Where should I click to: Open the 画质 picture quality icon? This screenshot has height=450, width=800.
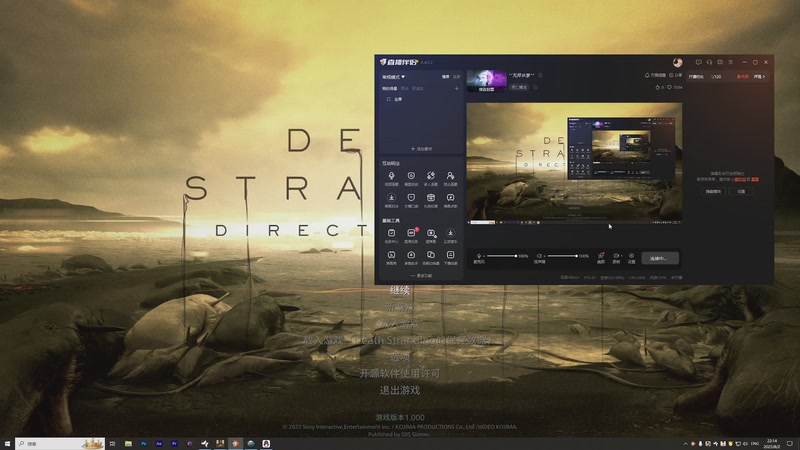(601, 258)
